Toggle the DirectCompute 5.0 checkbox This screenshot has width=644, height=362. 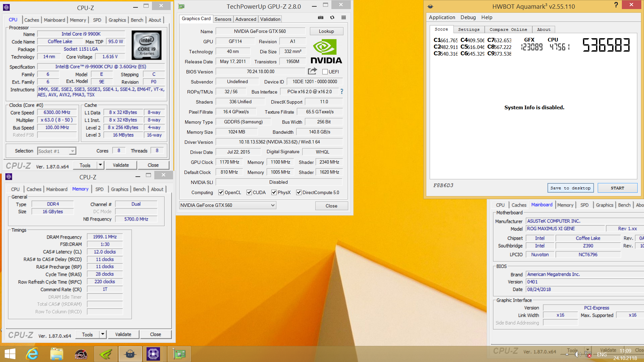point(299,192)
